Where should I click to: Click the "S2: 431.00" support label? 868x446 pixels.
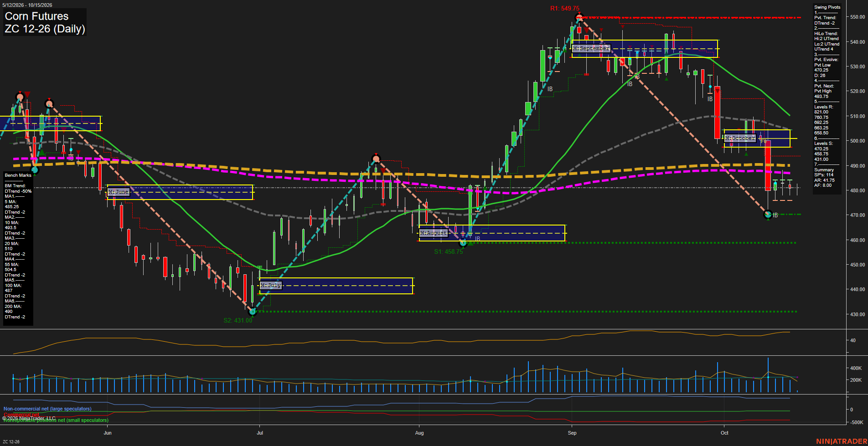238,320
